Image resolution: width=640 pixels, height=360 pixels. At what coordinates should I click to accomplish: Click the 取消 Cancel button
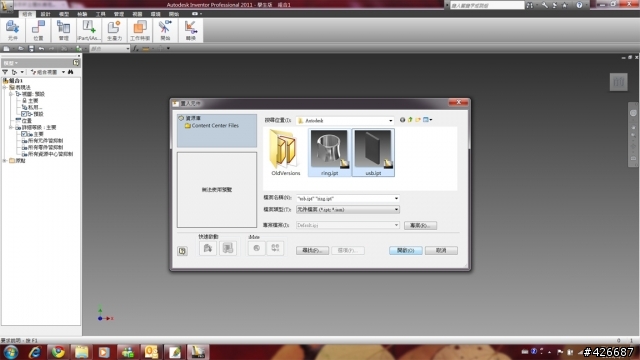click(441, 250)
